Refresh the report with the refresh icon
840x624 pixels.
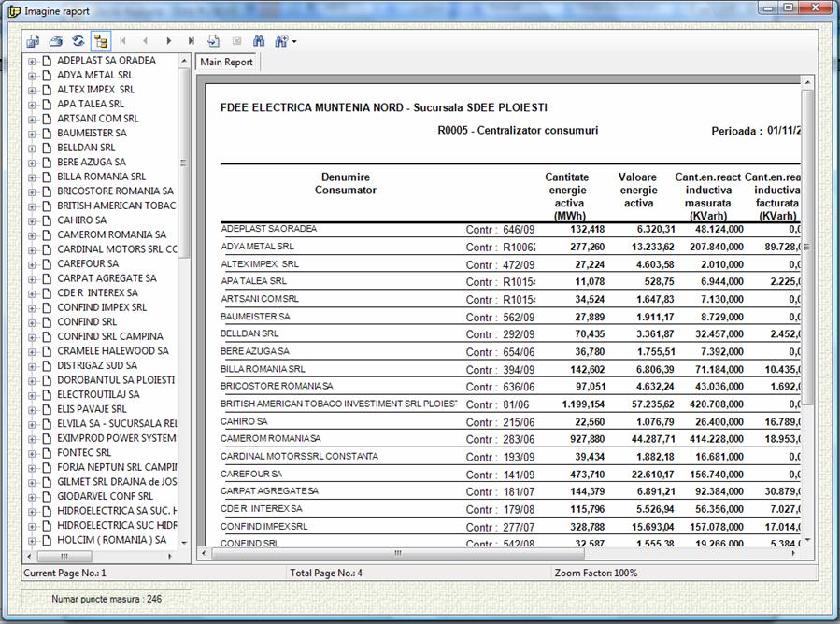tap(78, 41)
